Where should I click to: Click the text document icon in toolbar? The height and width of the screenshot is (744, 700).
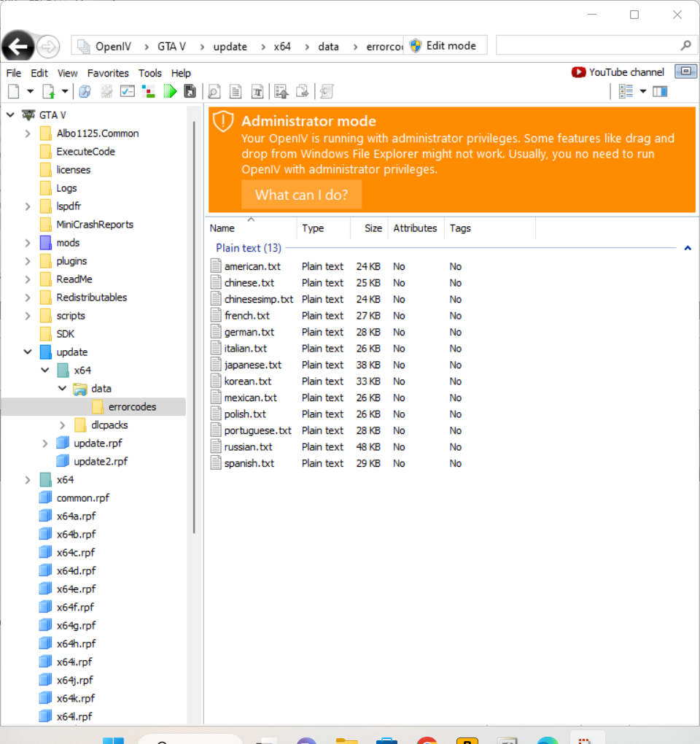coord(236,91)
